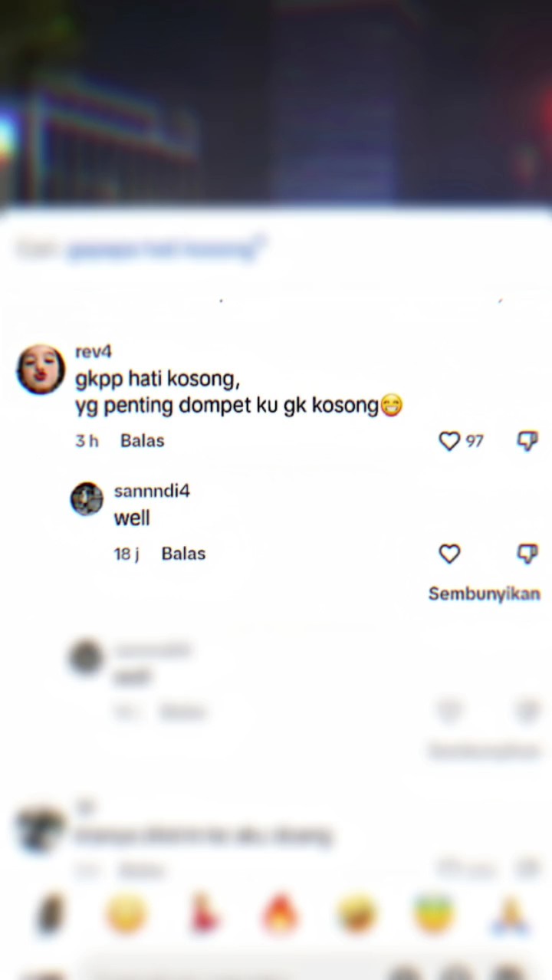The image size is (552, 980).
Task: Click the rev4 username
Action: point(94,352)
